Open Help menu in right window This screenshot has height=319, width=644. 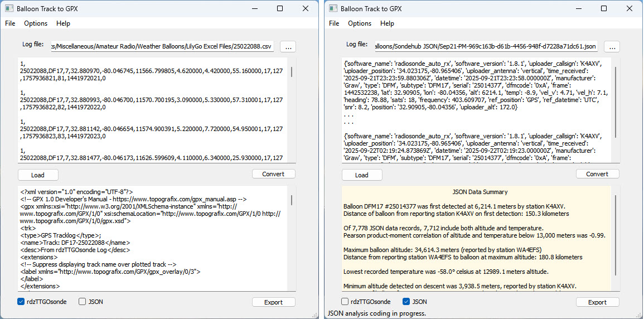tap(388, 23)
